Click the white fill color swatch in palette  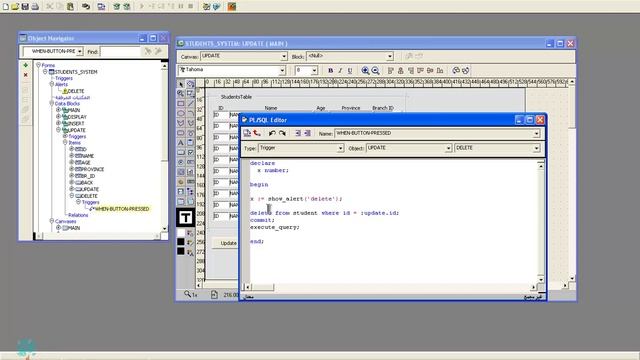[x=181, y=233]
